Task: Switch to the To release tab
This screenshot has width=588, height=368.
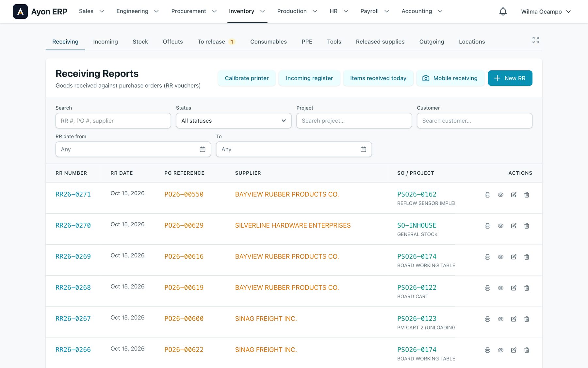Action: [216, 42]
